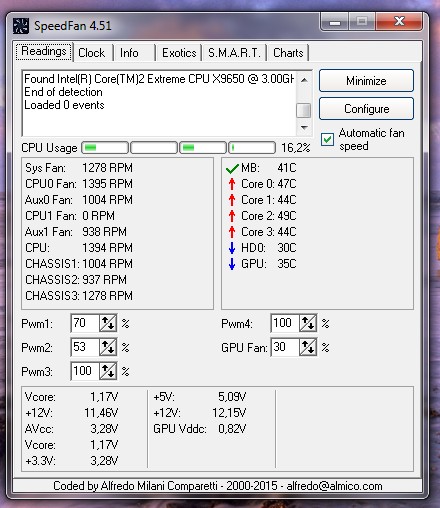This screenshot has width=440, height=508.
Task: Click the first CPU usage bar
Action: coord(105,147)
